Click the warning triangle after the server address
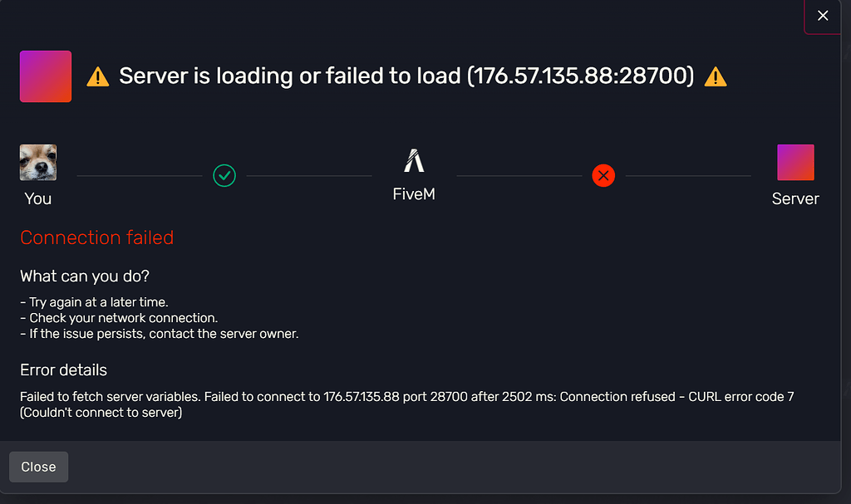 pyautogui.click(x=715, y=77)
